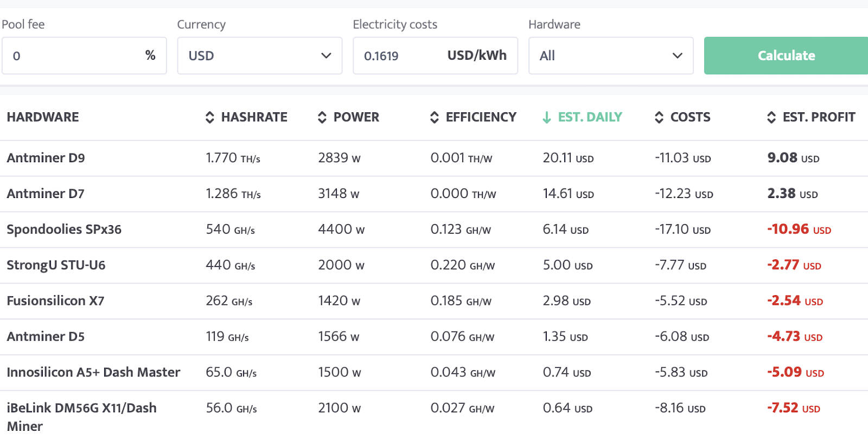Click the 2839 W power value
Screen dimensions: 868x440
pos(340,158)
